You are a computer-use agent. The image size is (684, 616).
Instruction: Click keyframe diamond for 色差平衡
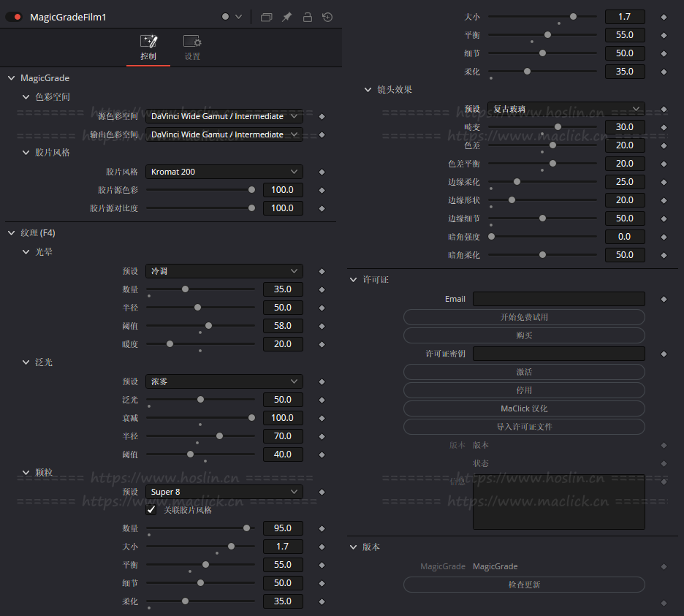[664, 164]
